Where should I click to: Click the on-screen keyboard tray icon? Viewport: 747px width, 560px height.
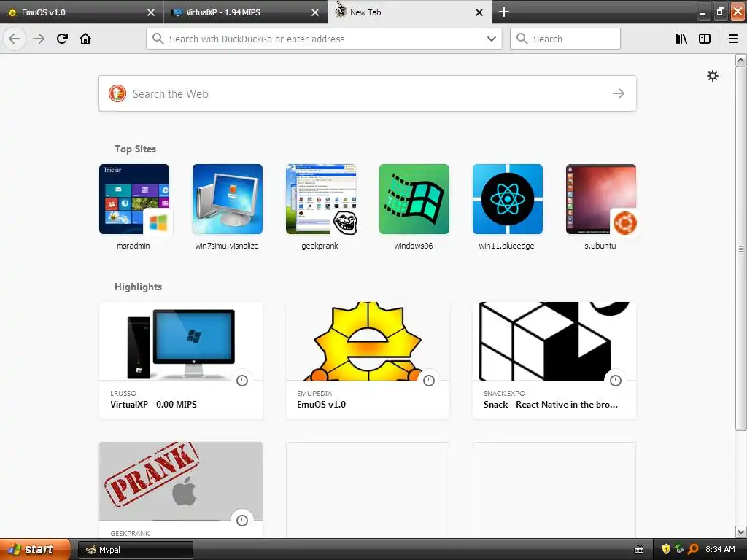click(x=639, y=550)
